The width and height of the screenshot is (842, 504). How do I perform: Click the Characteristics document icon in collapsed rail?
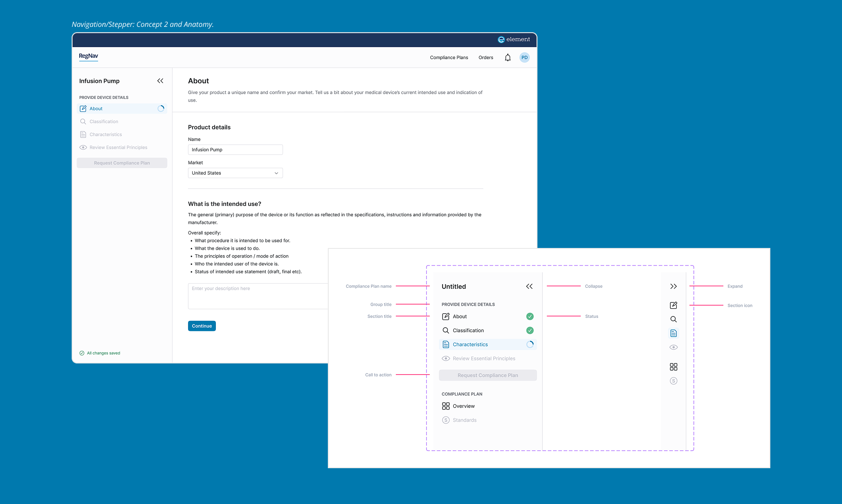(x=673, y=333)
